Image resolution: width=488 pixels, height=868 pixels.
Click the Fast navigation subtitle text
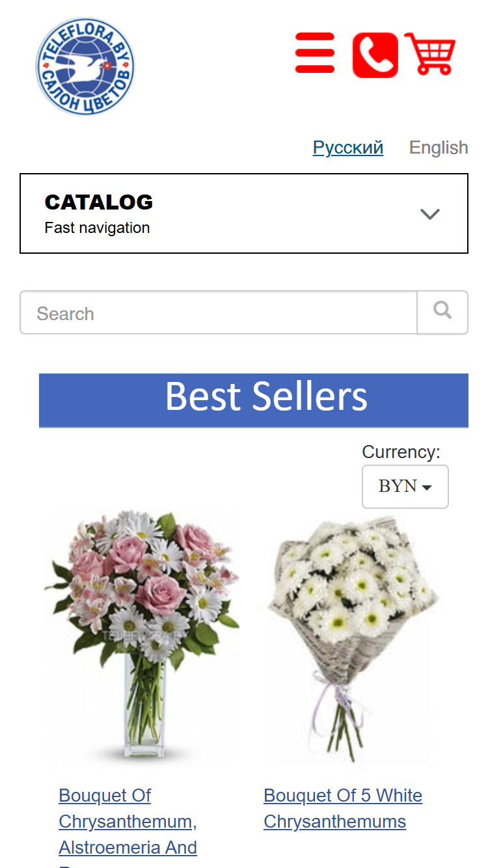pyautogui.click(x=97, y=228)
